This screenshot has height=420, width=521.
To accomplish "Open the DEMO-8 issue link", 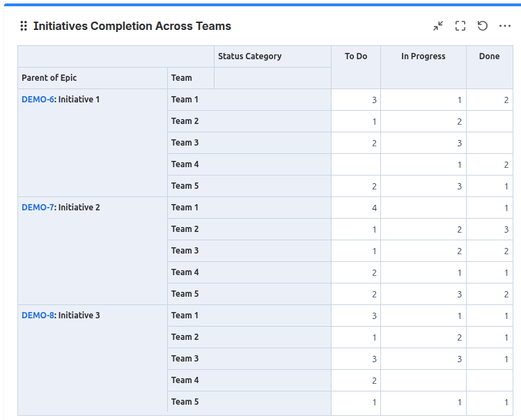I will [38, 316].
